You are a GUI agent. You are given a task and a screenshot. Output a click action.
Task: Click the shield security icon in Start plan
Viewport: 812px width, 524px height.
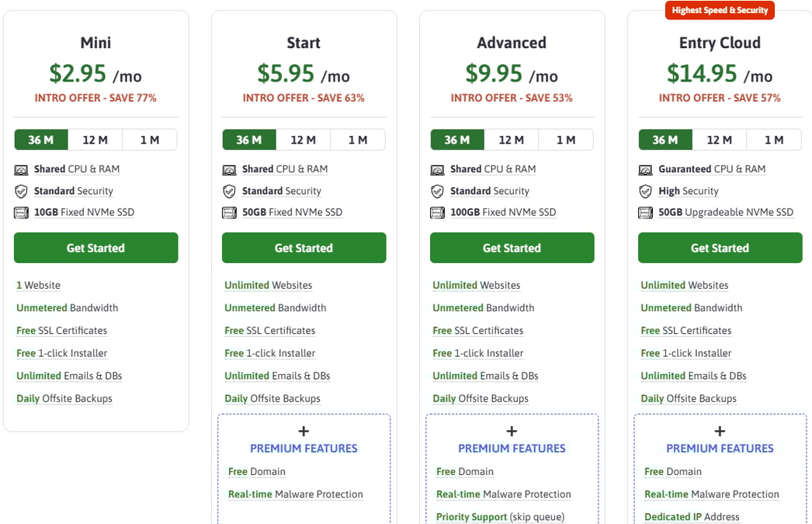229,191
